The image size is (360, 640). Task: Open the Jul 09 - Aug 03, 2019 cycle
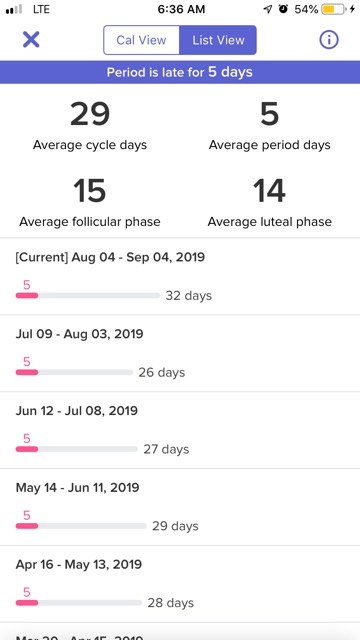[180, 353]
